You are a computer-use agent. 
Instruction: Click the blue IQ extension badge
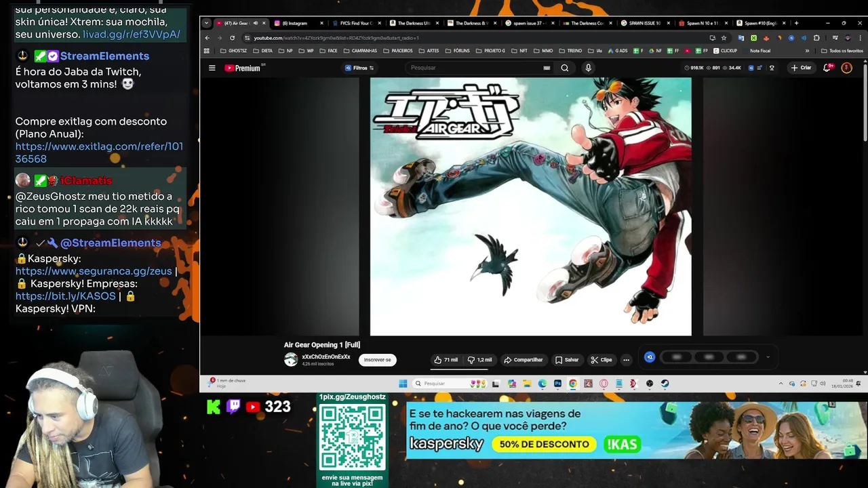click(650, 357)
